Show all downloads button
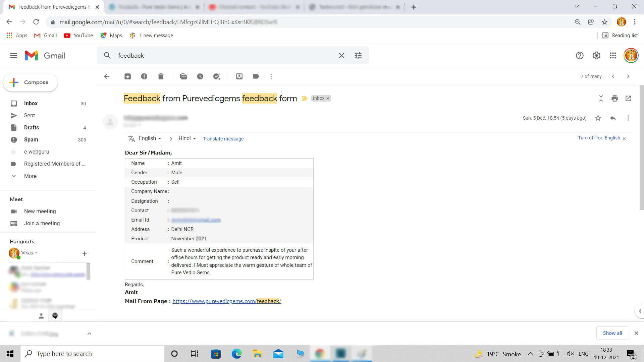The image size is (644, 362). pyautogui.click(x=612, y=333)
